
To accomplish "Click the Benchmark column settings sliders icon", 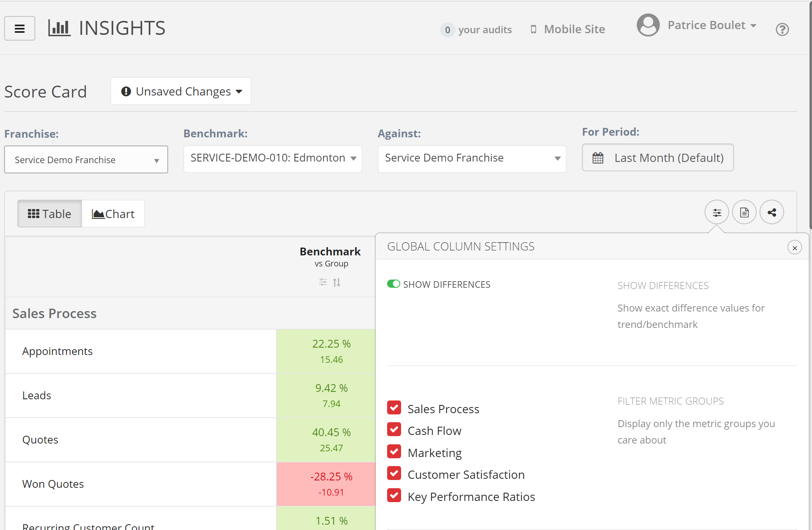I will click(x=323, y=282).
